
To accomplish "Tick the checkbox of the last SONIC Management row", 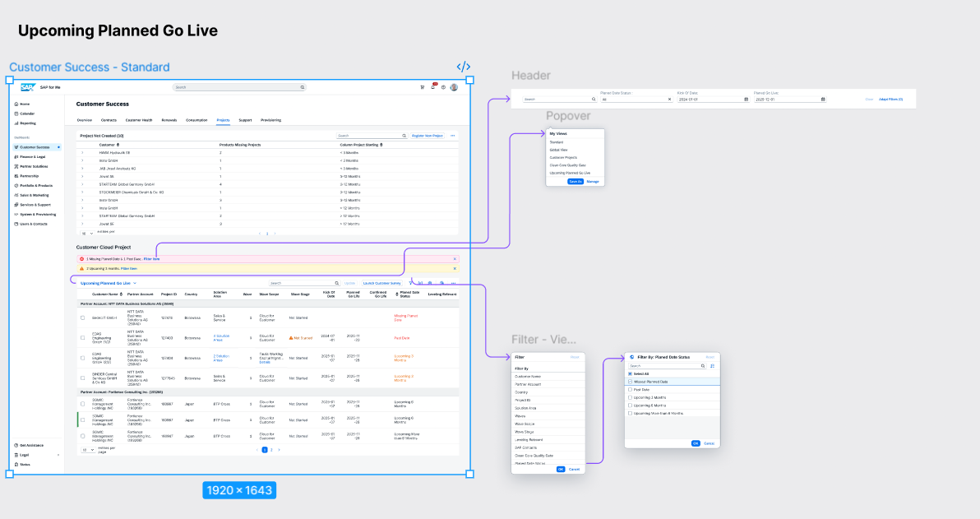I will point(82,436).
